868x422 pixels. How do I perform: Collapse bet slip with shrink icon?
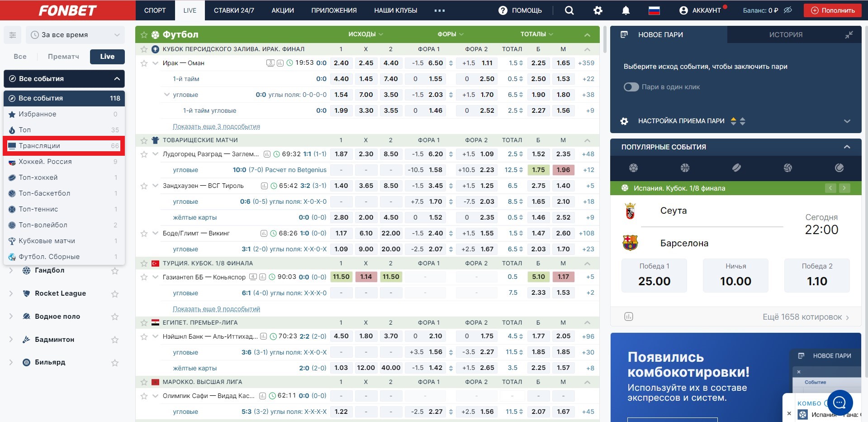[849, 35]
